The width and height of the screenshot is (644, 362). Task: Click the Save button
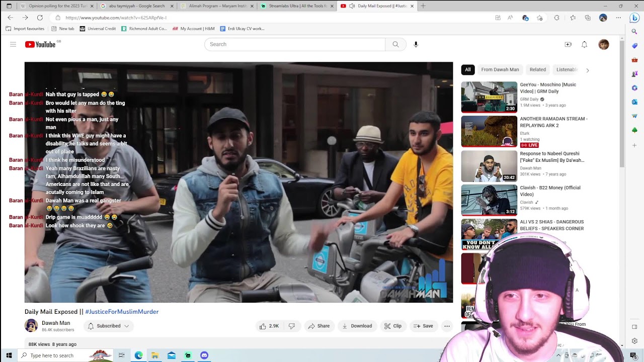[423, 326]
